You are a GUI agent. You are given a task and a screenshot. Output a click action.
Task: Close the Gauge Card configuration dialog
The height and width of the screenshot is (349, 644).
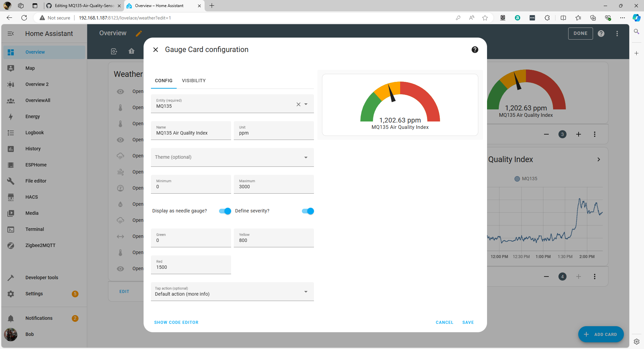pyautogui.click(x=156, y=50)
